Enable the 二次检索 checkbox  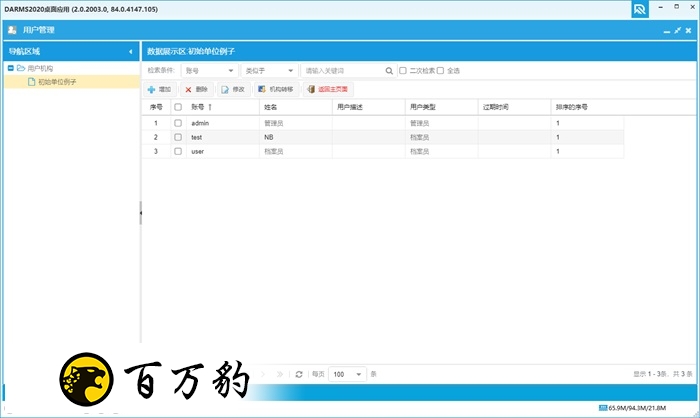403,71
